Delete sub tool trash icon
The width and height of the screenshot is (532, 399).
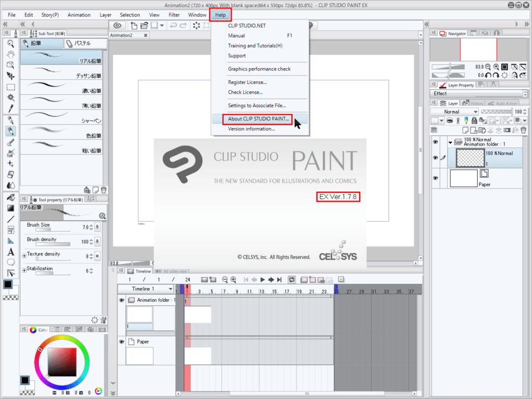(104, 190)
